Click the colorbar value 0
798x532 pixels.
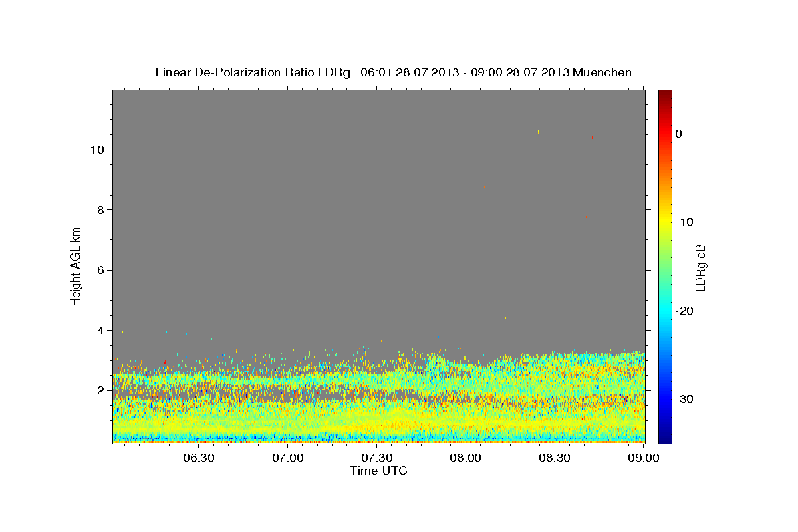click(678, 134)
